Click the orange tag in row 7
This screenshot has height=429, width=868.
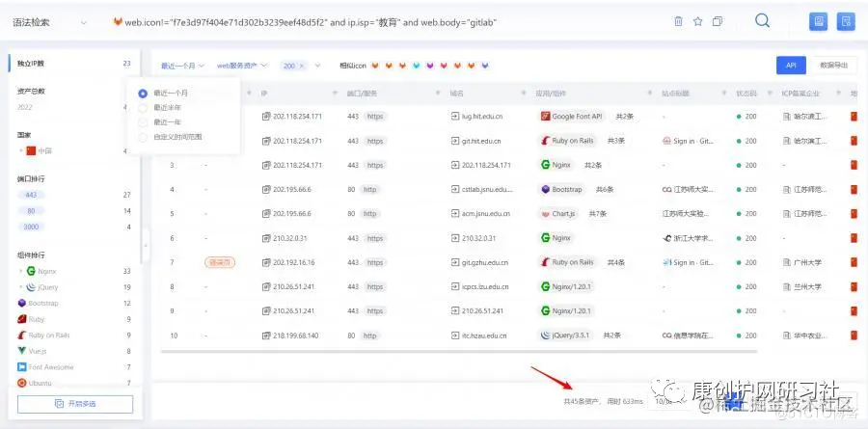click(220, 262)
